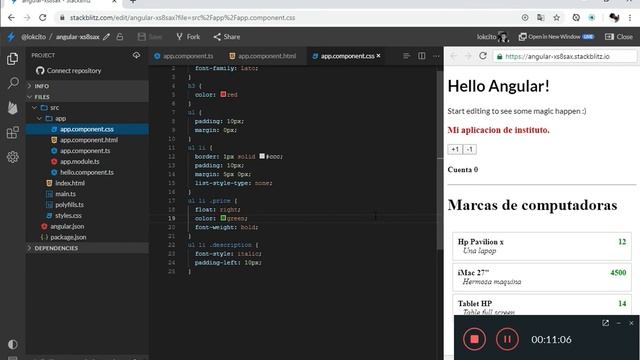Reload the preview pane
The height and width of the screenshot is (360, 640).
point(483,56)
